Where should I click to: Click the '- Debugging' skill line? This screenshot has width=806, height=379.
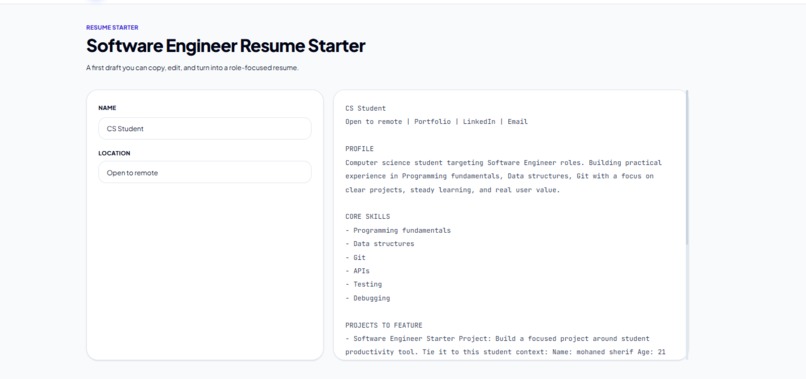pyautogui.click(x=368, y=298)
